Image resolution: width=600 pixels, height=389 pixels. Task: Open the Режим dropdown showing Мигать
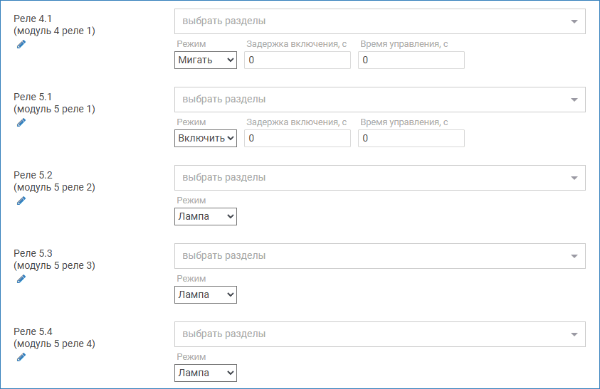coord(205,60)
